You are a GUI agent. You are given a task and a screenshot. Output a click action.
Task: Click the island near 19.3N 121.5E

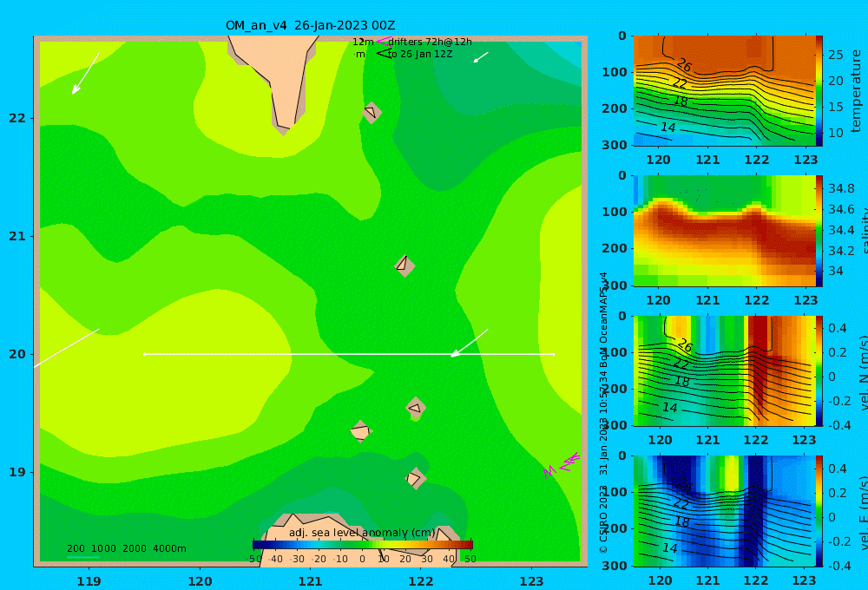[x=360, y=431]
